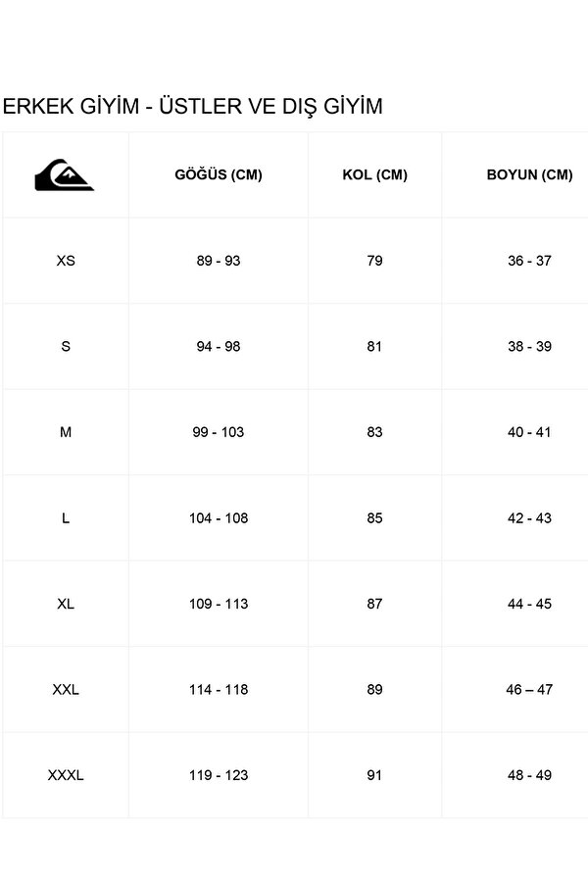This screenshot has width=588, height=882.
Task: Click the XL size row label
Action: tap(66, 604)
